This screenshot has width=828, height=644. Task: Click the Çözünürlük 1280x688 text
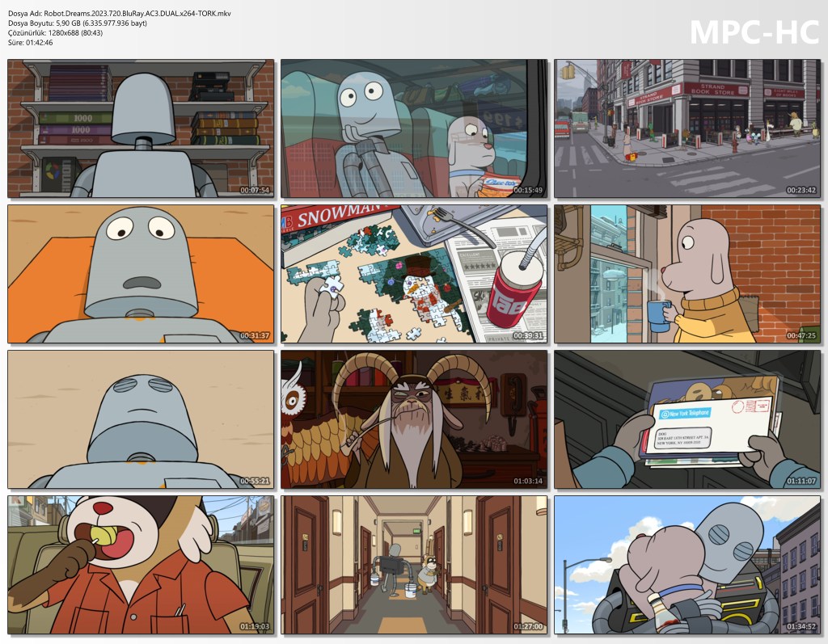pos(56,33)
